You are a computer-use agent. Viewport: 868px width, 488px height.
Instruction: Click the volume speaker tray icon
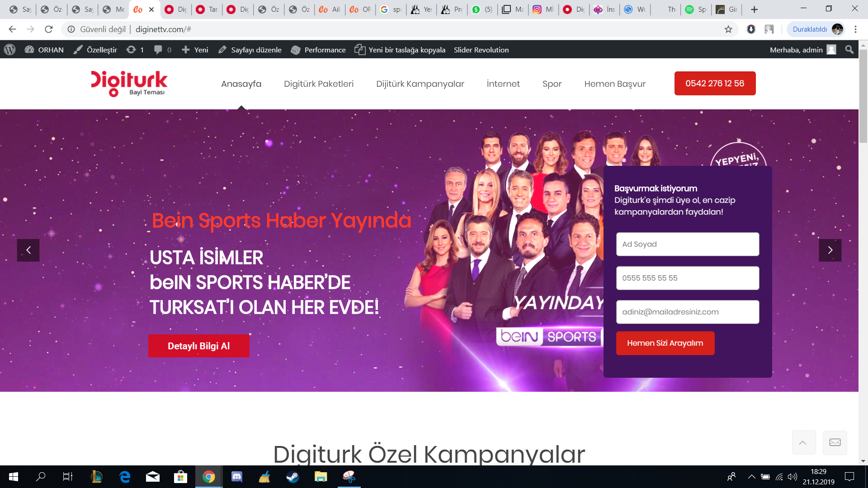(x=792, y=477)
